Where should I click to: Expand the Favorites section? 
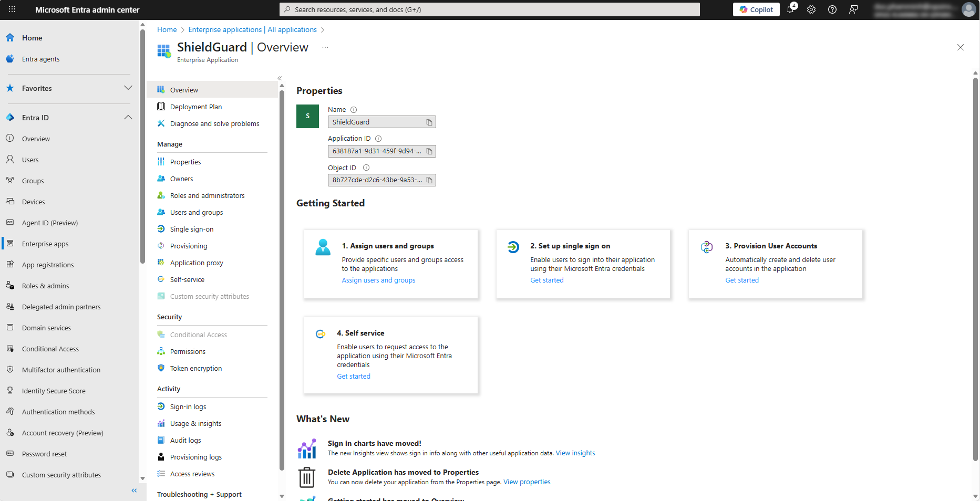click(128, 88)
